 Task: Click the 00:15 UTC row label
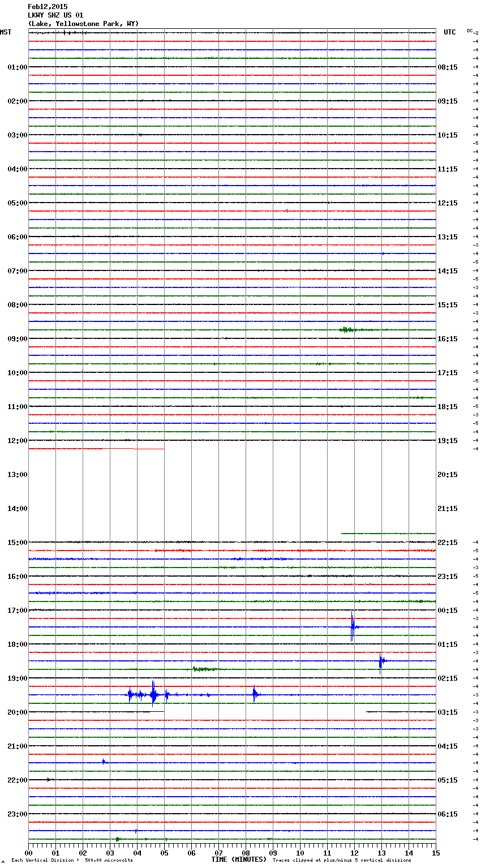(x=448, y=611)
